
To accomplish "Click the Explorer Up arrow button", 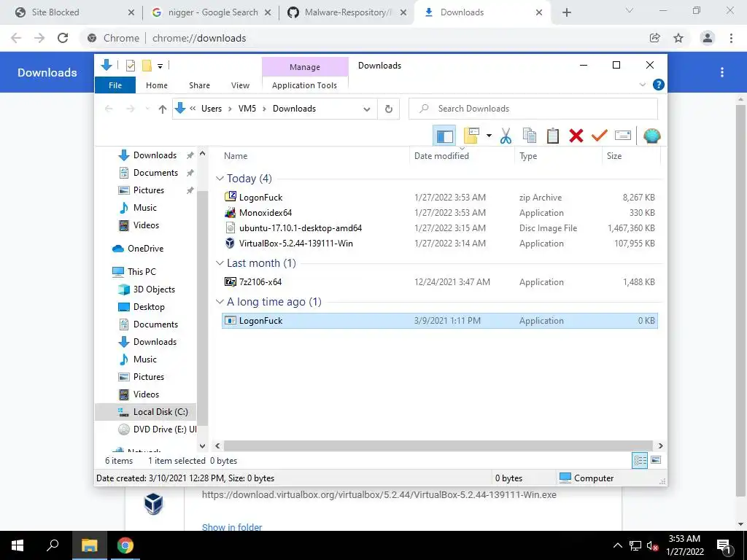I will pyautogui.click(x=163, y=109).
